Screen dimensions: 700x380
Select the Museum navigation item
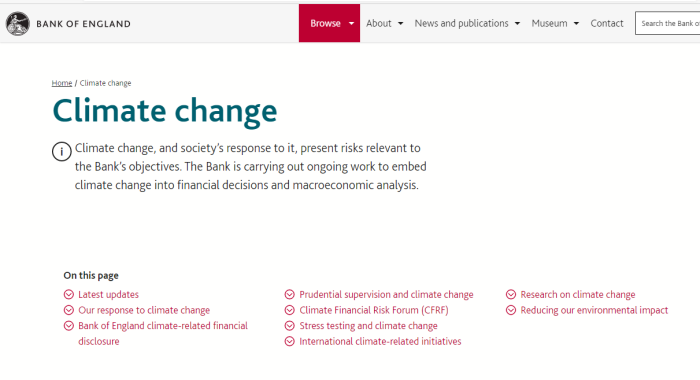point(549,23)
